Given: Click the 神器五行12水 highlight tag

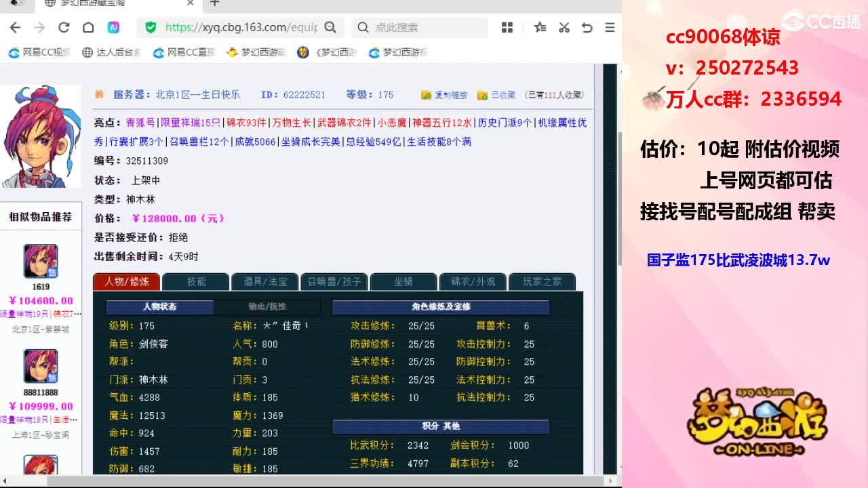Looking at the screenshot, I should pyautogui.click(x=442, y=123).
